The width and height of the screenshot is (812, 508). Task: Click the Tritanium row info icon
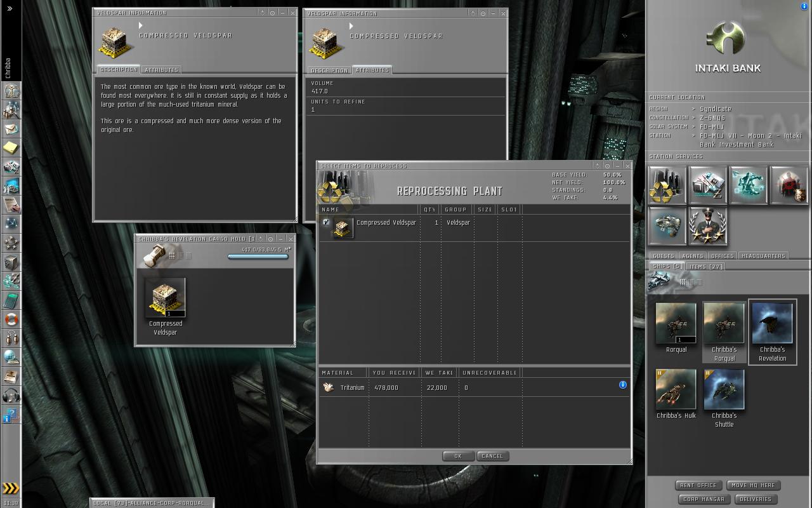[x=622, y=385]
